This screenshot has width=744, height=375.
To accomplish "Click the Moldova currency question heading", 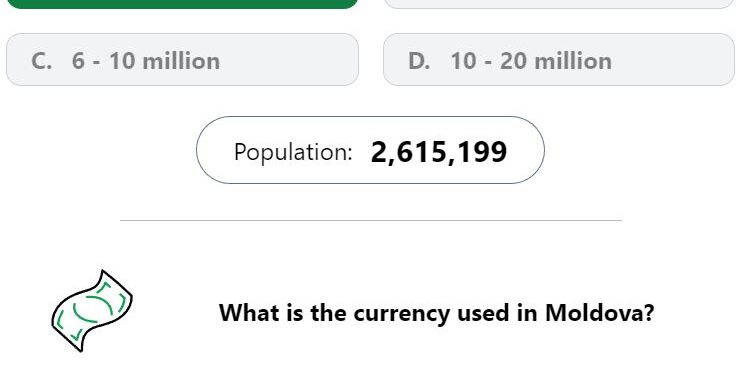I will tap(437, 313).
